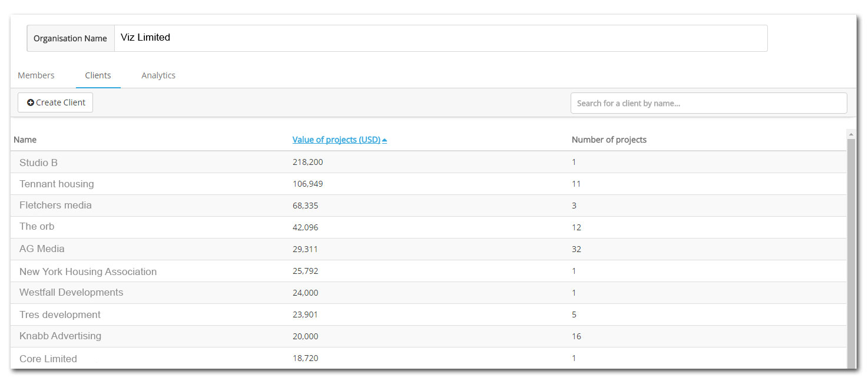Click the Number of projects column header

pos(609,140)
